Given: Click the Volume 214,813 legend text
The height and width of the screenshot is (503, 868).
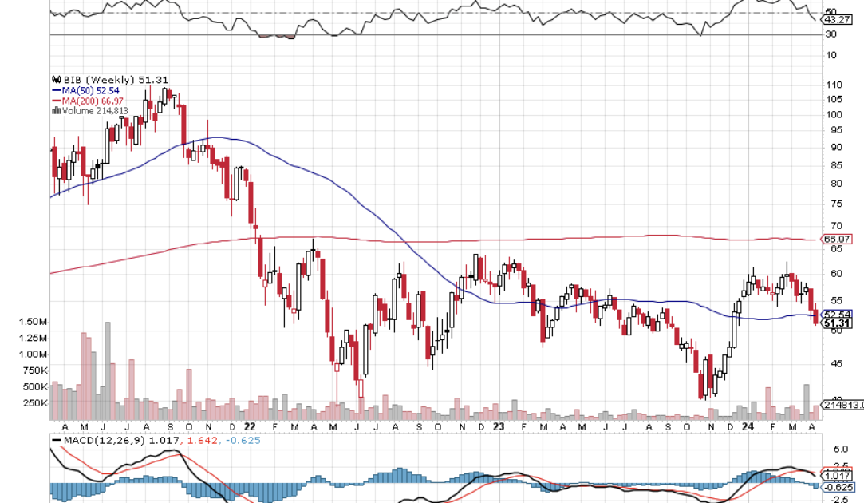Looking at the screenshot, I should click(93, 111).
